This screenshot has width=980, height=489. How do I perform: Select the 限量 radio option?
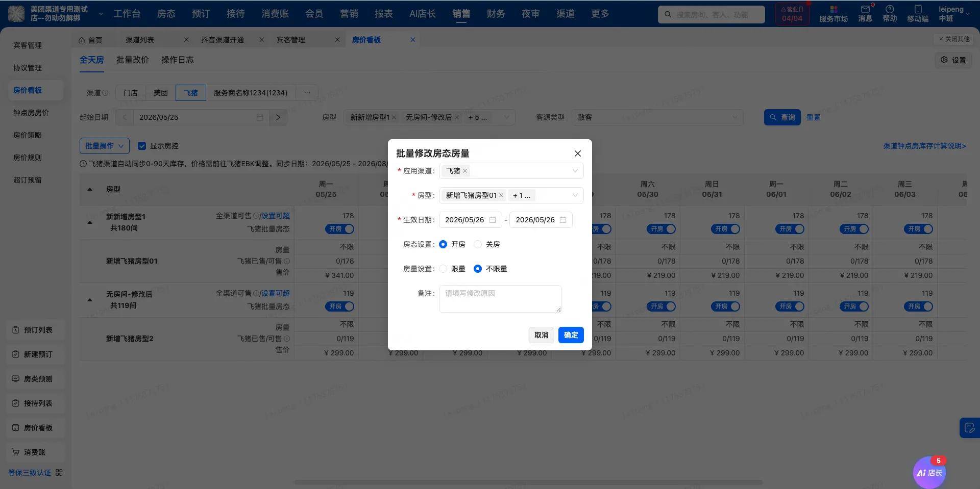[443, 269]
